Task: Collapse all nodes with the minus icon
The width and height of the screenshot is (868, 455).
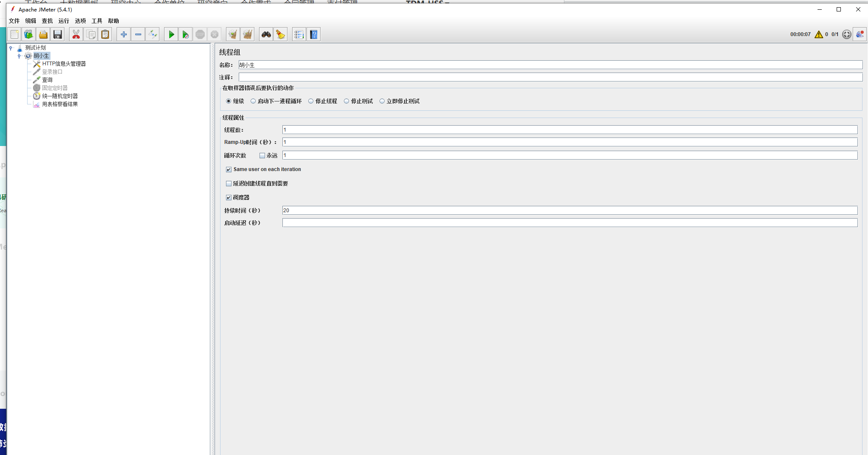Action: [x=138, y=34]
